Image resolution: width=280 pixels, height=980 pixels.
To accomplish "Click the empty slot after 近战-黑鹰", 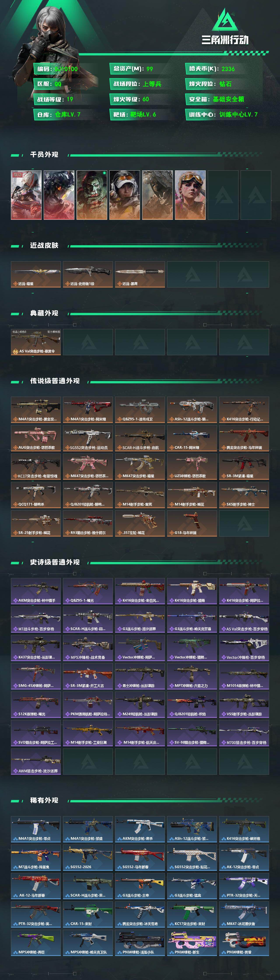I will pos(192,274).
